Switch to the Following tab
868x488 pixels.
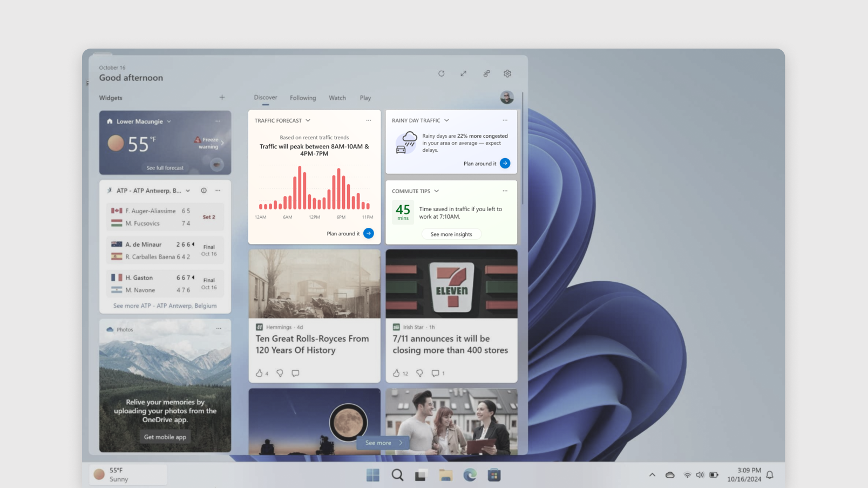303,98
